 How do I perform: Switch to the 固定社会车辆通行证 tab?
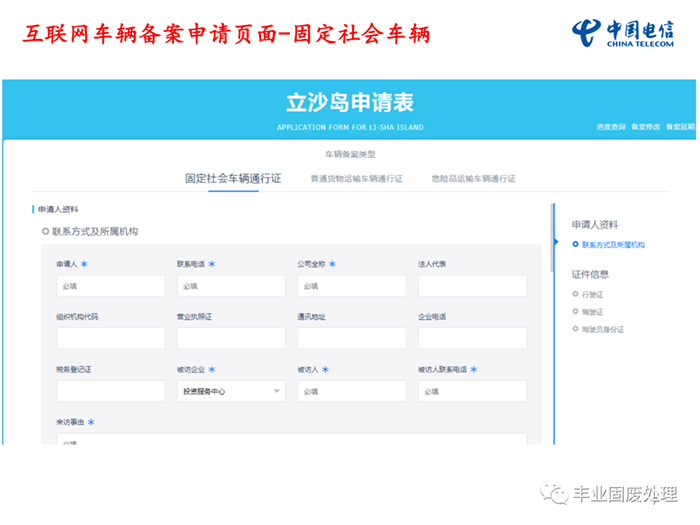[233, 179]
